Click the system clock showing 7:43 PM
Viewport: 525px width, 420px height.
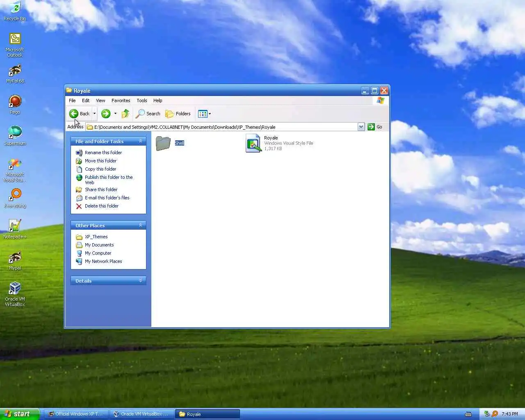[509, 414]
